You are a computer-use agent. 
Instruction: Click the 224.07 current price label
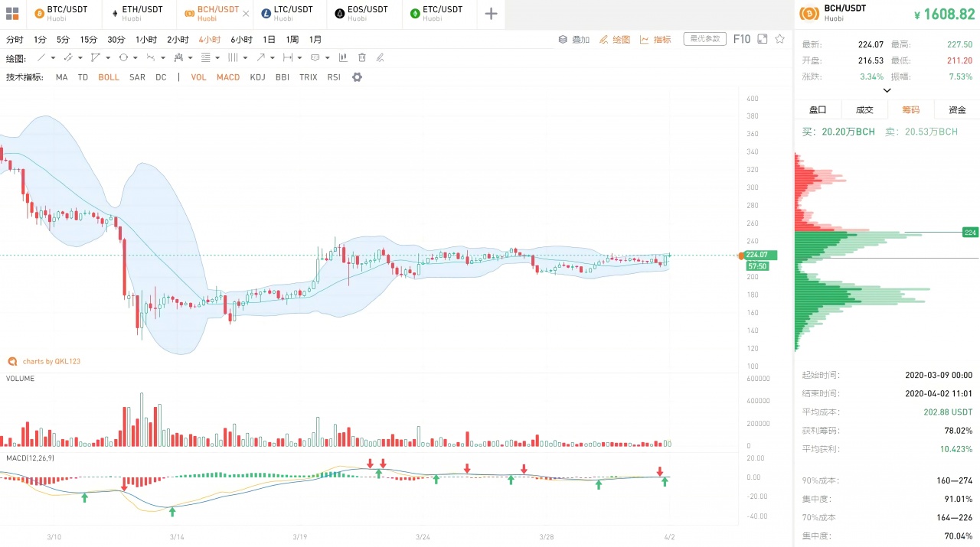coord(760,256)
